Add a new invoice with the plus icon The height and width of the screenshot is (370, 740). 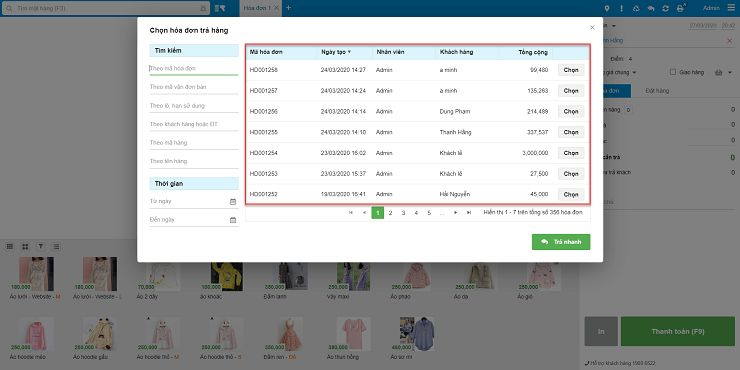pyautogui.click(x=289, y=8)
